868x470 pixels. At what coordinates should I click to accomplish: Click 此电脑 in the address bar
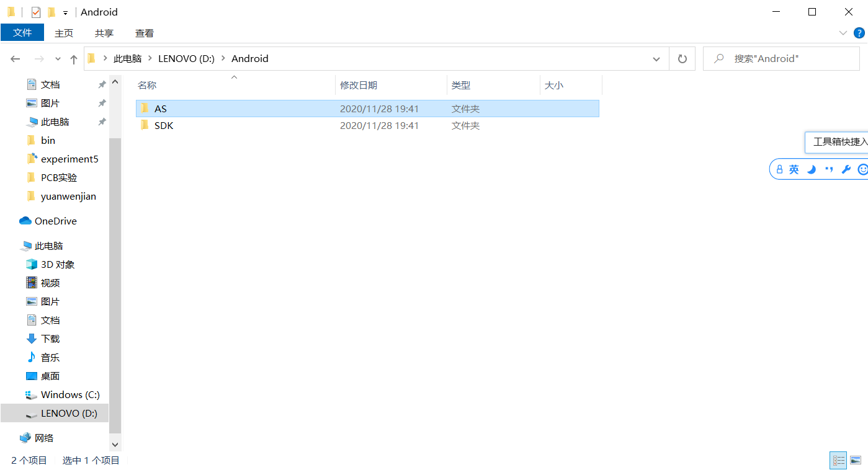[x=127, y=59]
